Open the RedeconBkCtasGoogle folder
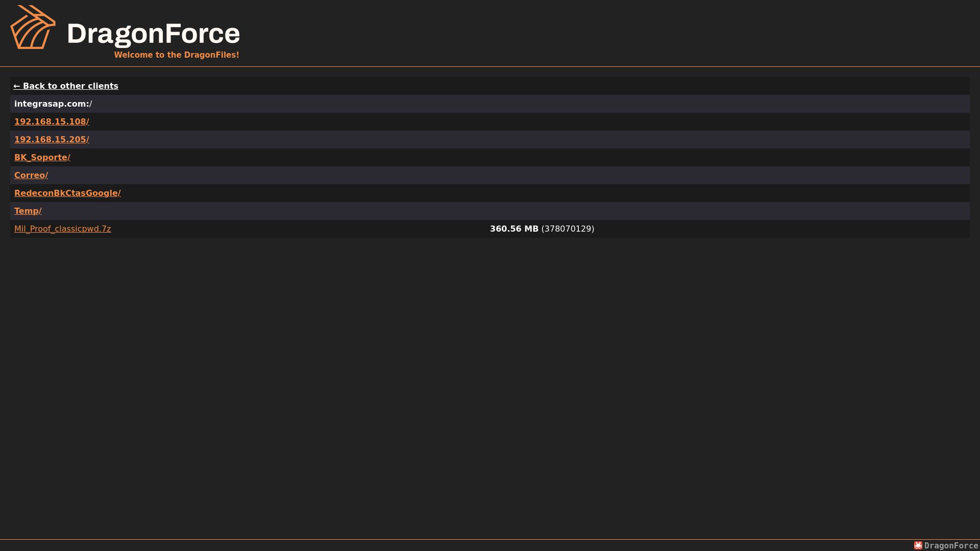This screenshot has height=551, width=980. (67, 193)
